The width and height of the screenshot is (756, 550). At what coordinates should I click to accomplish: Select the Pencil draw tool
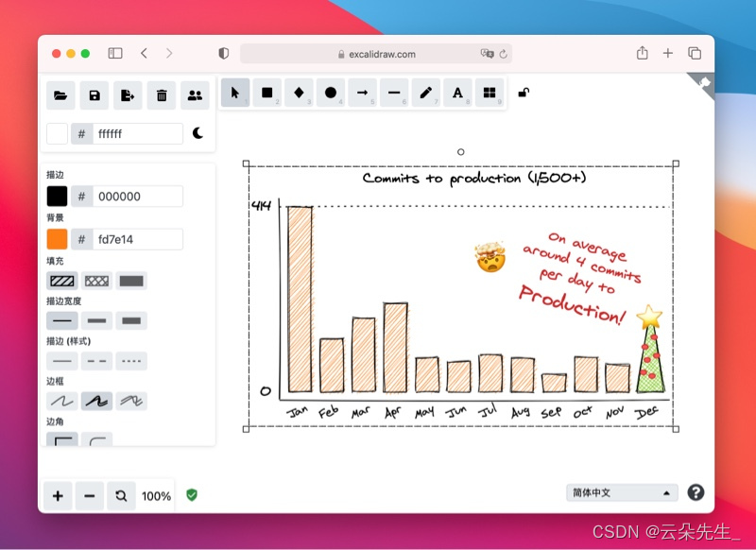[x=426, y=93]
